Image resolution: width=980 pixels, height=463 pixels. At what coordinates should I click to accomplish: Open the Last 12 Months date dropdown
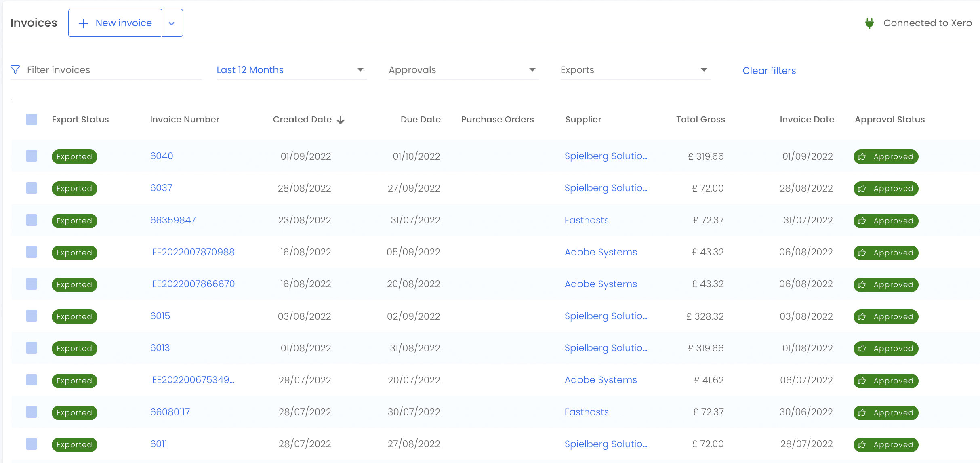[292, 70]
